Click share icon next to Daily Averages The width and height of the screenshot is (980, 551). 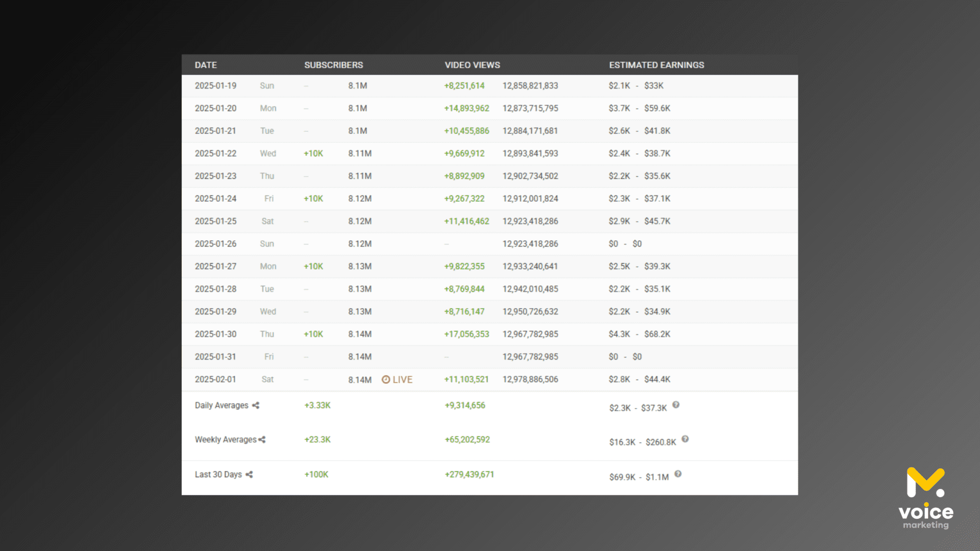pos(256,405)
